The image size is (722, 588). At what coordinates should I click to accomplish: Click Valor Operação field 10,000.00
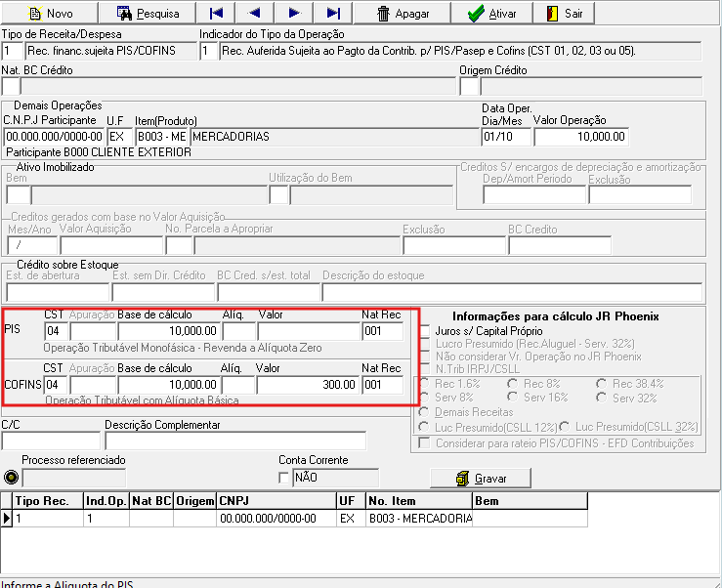581,137
